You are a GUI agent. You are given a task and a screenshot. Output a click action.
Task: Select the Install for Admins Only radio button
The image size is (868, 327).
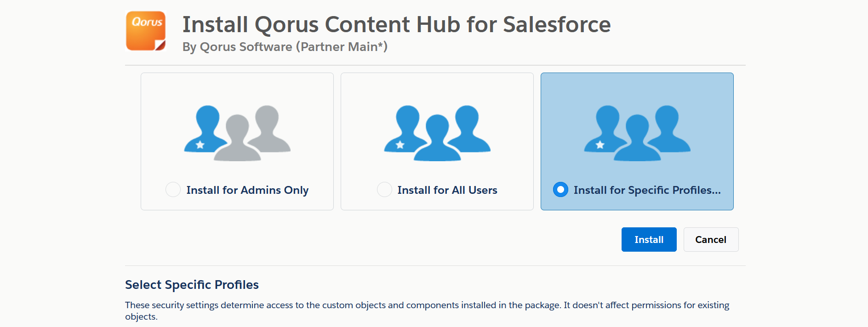pyautogui.click(x=173, y=190)
